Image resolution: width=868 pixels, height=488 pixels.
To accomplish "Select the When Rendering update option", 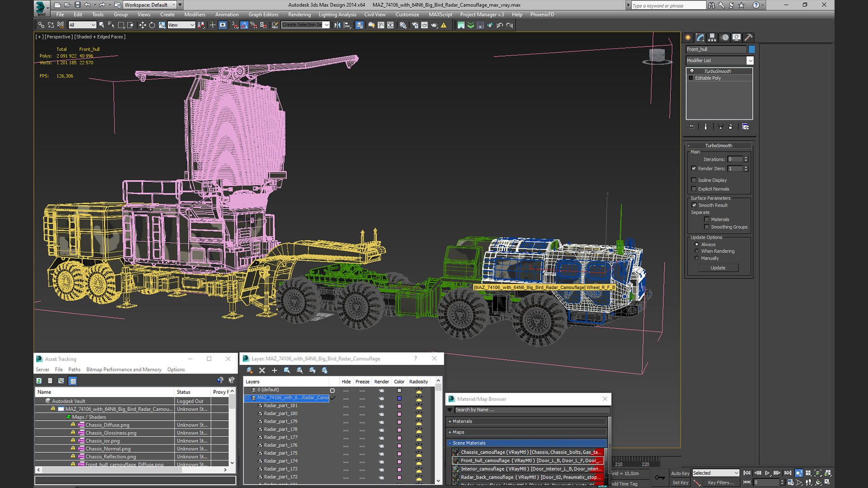I will pyautogui.click(x=697, y=251).
